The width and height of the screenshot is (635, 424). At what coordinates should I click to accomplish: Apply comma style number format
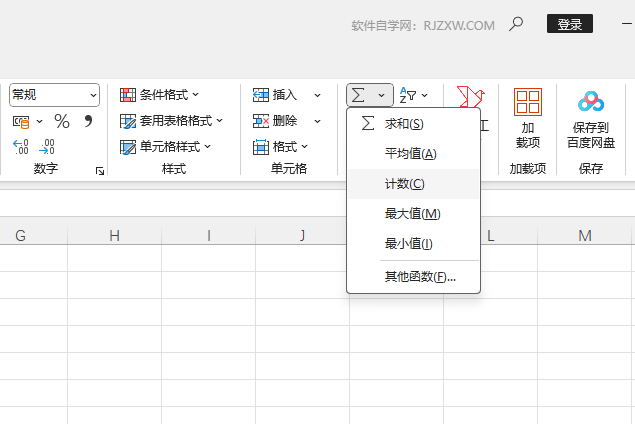88,121
